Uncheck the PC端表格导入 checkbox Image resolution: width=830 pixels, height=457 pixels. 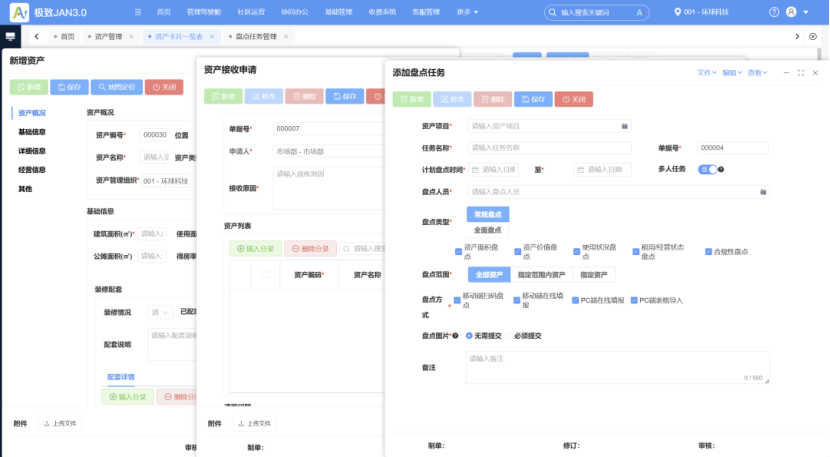click(634, 300)
